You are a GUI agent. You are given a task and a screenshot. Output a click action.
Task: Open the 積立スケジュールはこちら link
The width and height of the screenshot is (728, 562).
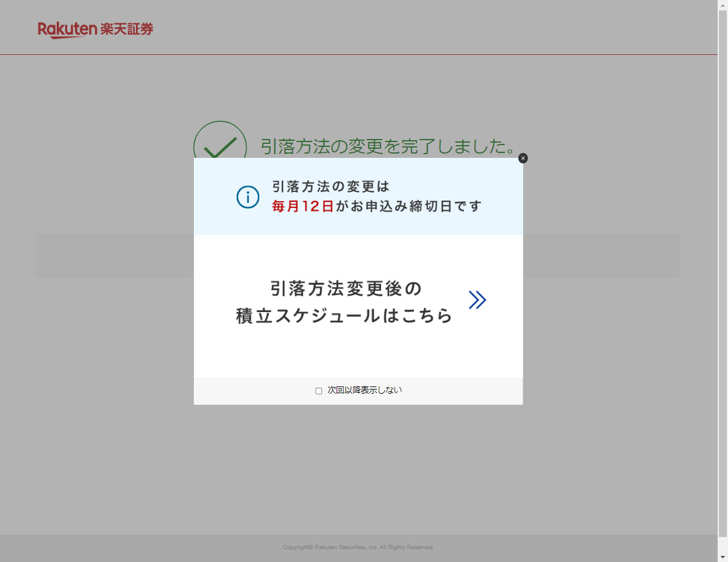(x=344, y=316)
